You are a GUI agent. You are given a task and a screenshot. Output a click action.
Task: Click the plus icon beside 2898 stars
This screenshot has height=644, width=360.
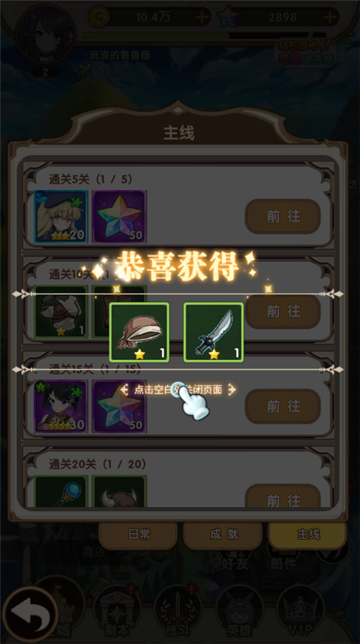pos(330,17)
